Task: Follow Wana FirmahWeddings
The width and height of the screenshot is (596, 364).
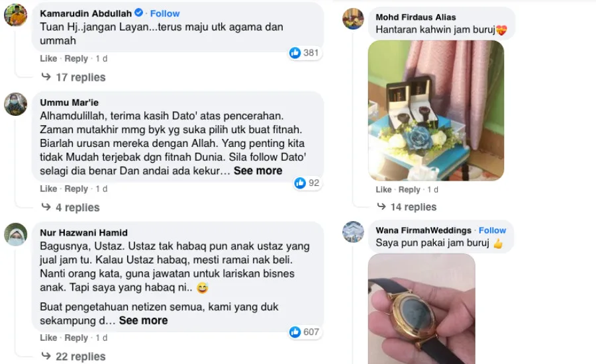Action: (492, 230)
